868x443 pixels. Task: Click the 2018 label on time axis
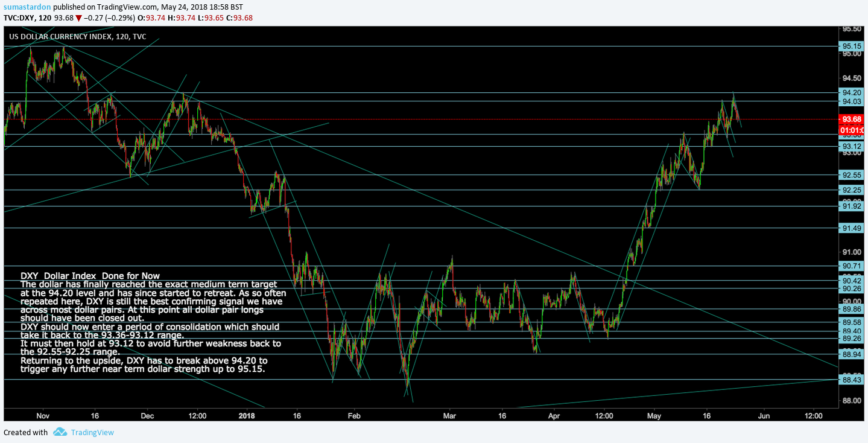(x=247, y=416)
